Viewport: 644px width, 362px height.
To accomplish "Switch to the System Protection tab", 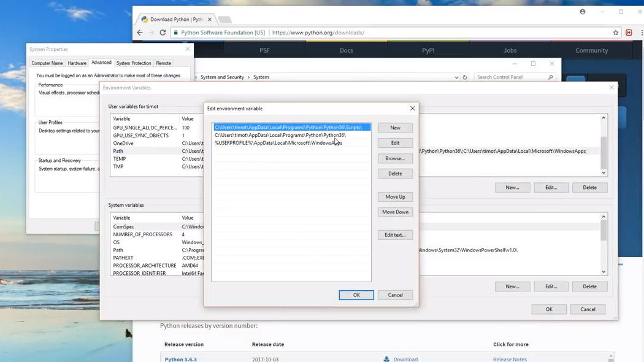I will point(133,63).
